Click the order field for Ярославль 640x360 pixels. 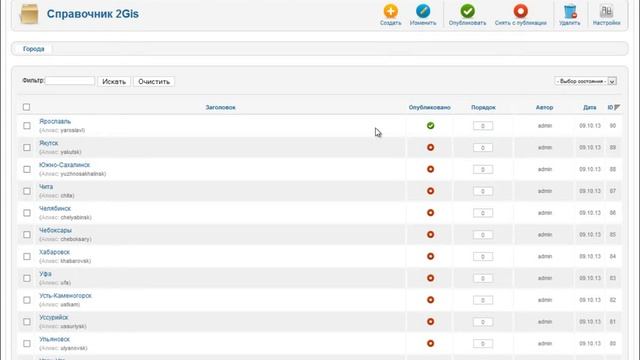(x=483, y=126)
